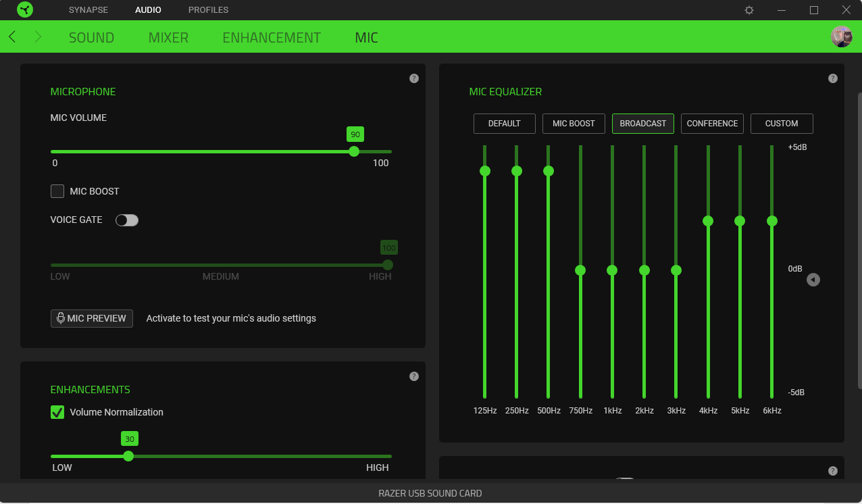Open the Audio tab
The width and height of the screenshot is (862, 504).
coord(148,10)
